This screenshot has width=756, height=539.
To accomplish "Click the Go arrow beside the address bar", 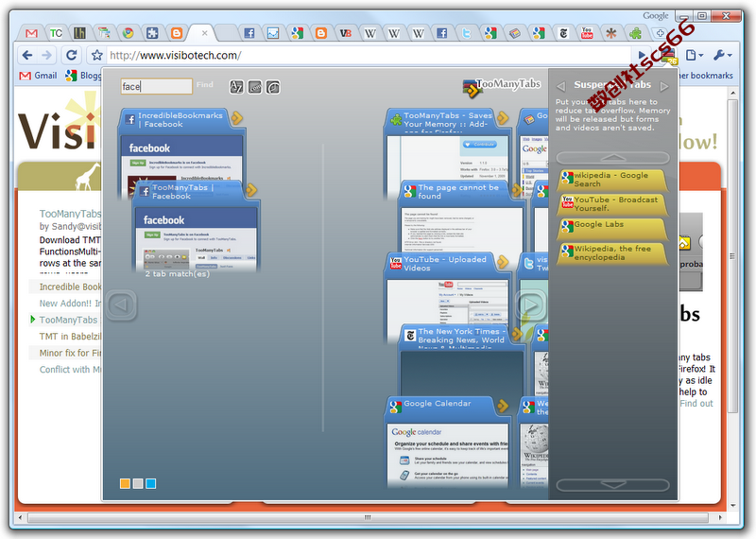I will pos(642,55).
